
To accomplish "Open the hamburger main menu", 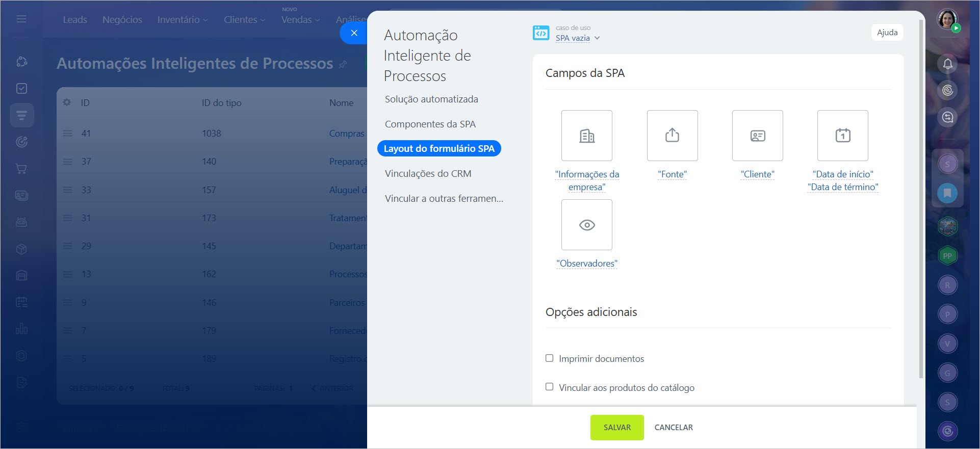I will [21, 19].
